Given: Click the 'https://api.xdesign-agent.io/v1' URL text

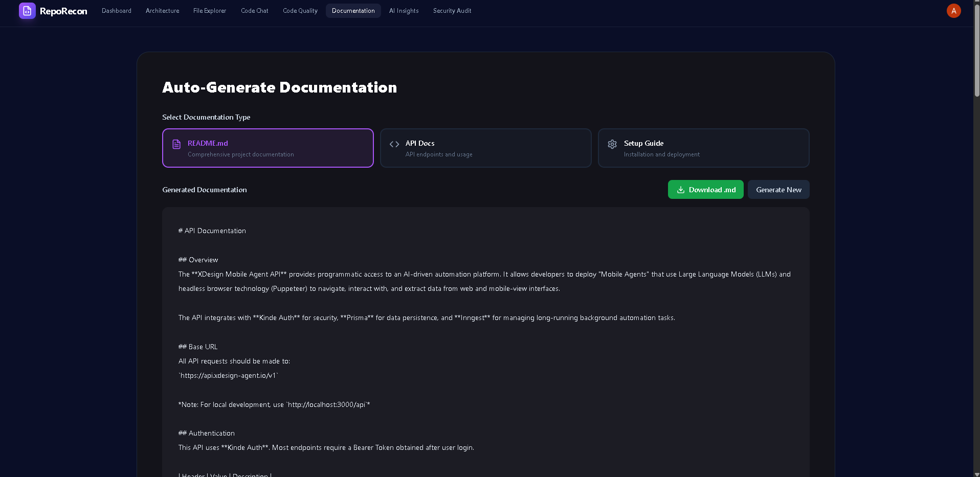Looking at the screenshot, I should click(228, 376).
